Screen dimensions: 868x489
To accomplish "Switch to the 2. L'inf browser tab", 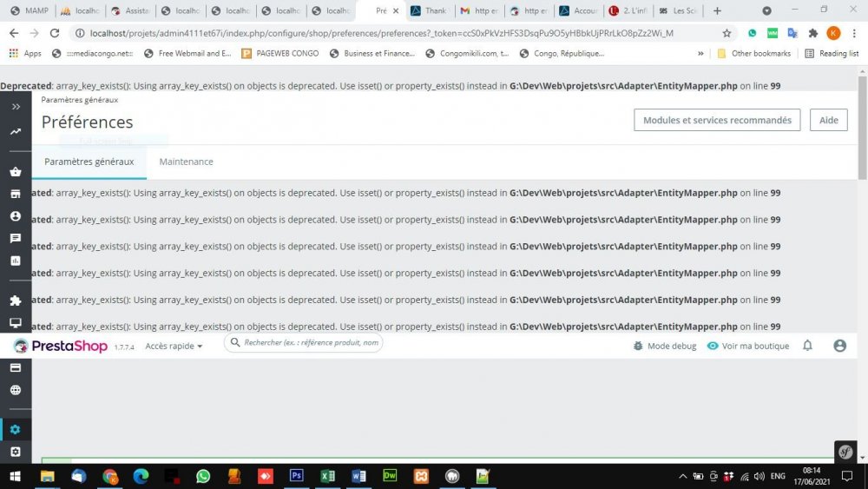I will point(628,10).
